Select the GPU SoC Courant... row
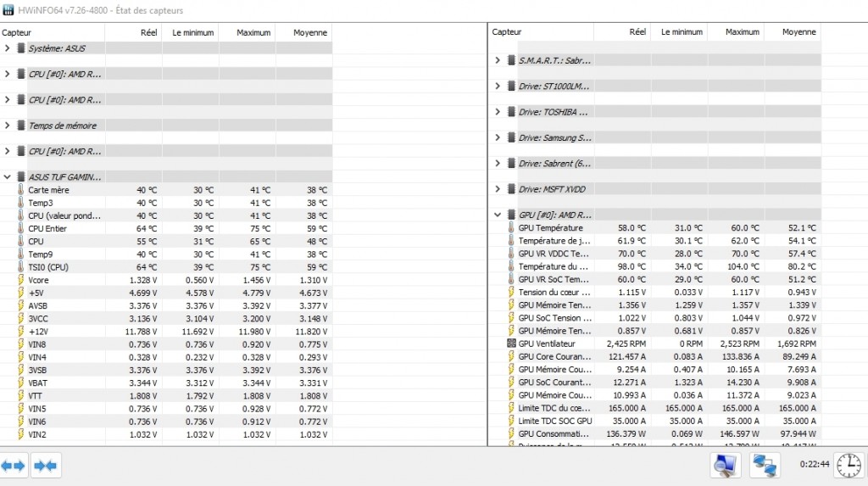 [655, 383]
